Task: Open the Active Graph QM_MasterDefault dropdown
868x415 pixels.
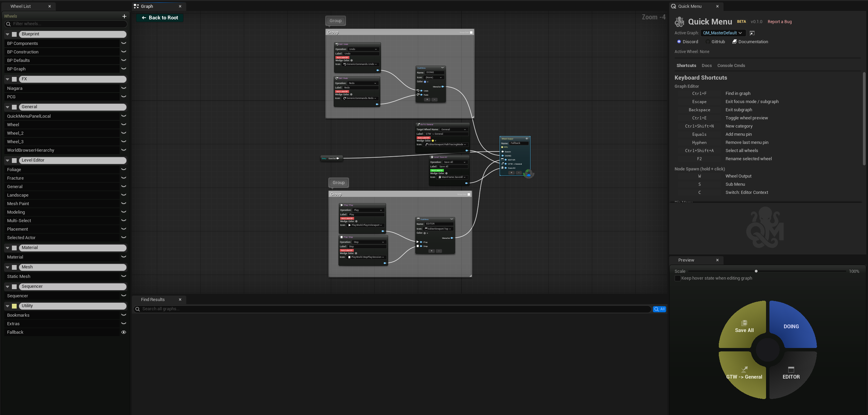Action: point(723,33)
